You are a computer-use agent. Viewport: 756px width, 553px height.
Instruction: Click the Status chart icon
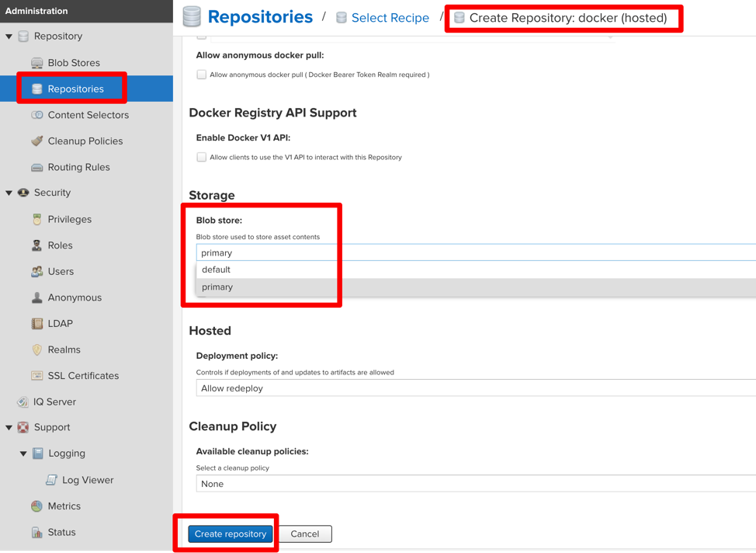click(37, 532)
